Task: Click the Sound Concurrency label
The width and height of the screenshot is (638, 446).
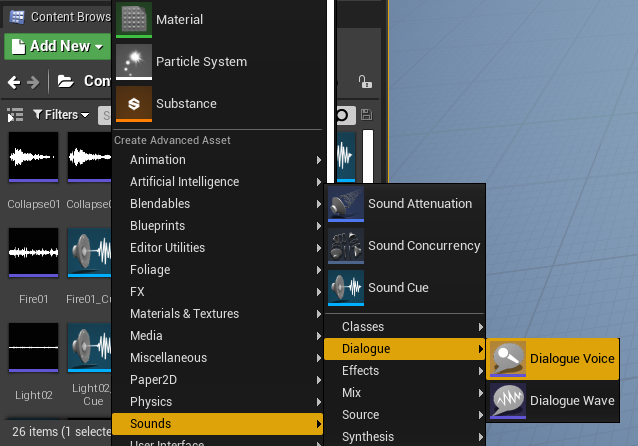Action: pyautogui.click(x=424, y=246)
